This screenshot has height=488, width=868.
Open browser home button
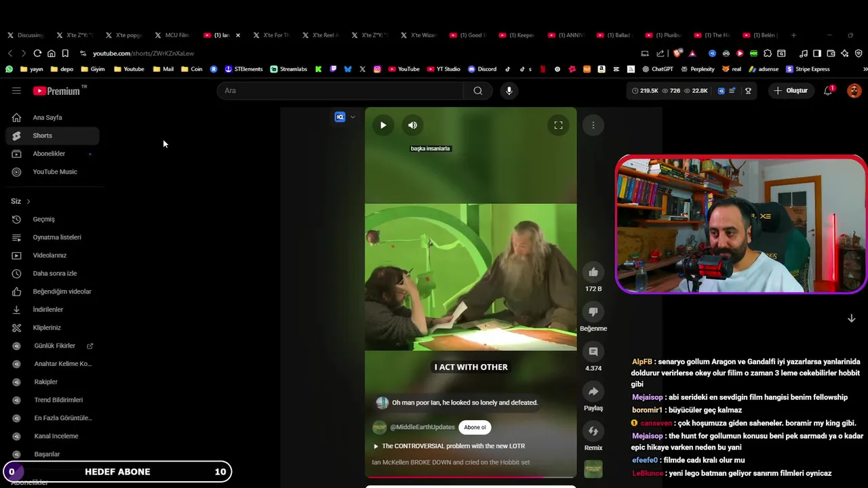pyautogui.click(x=51, y=54)
